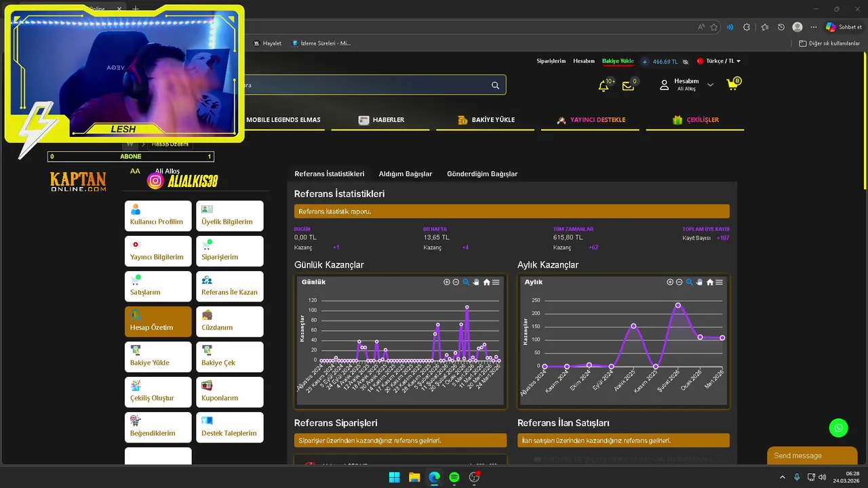Zoom out on the Aylık chart
This screenshot has height=488, width=868.
(679, 282)
